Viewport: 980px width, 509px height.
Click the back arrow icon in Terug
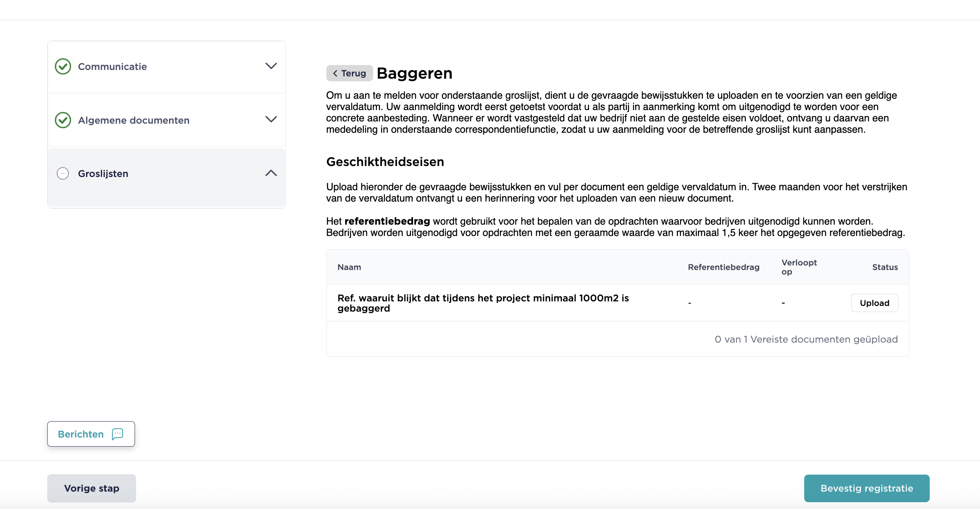tap(335, 73)
